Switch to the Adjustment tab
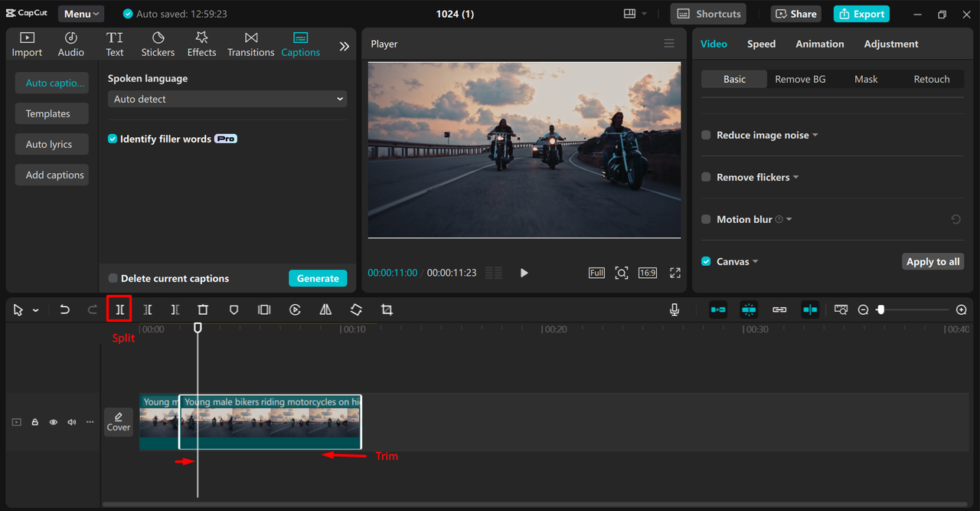Image resolution: width=980 pixels, height=511 pixels. click(891, 44)
